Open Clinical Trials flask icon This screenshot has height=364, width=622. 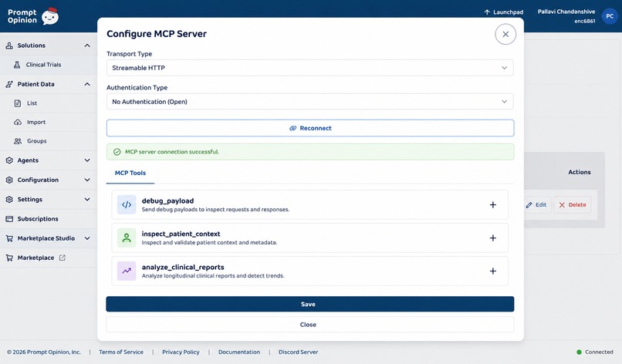tap(17, 65)
